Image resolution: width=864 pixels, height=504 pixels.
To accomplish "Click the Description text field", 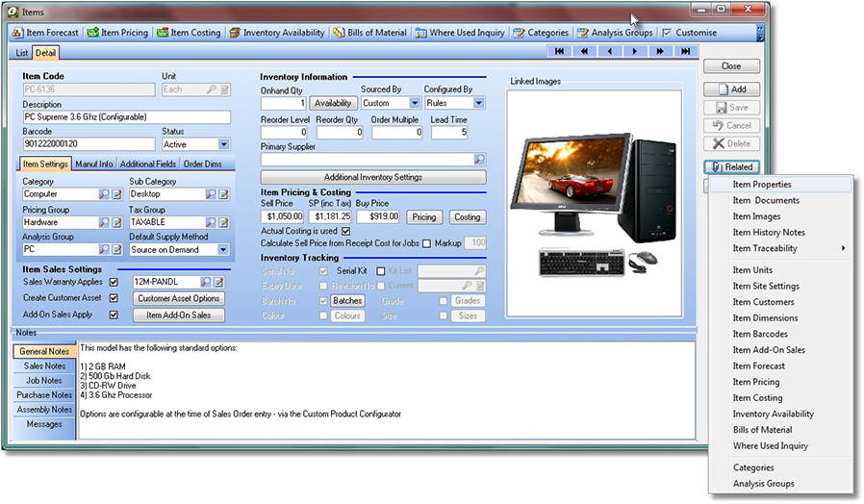I will click(126, 117).
